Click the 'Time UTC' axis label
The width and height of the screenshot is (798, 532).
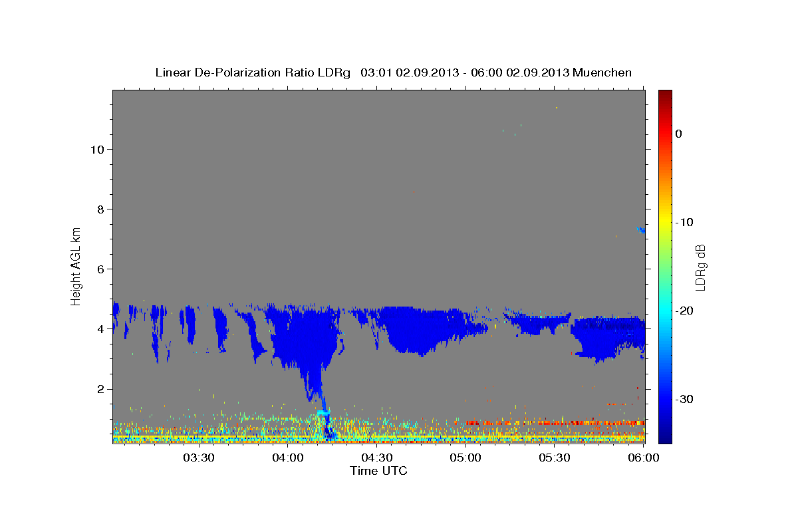378,471
